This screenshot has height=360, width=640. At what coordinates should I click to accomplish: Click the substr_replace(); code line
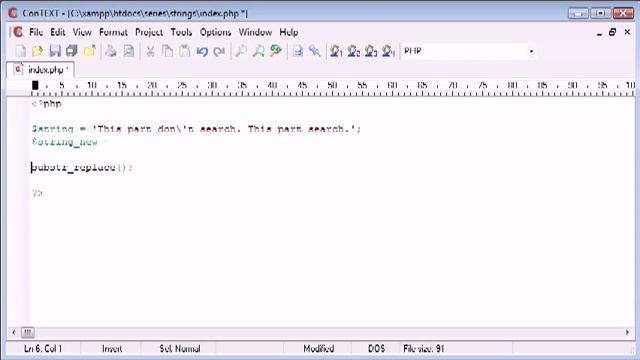[x=82, y=168]
